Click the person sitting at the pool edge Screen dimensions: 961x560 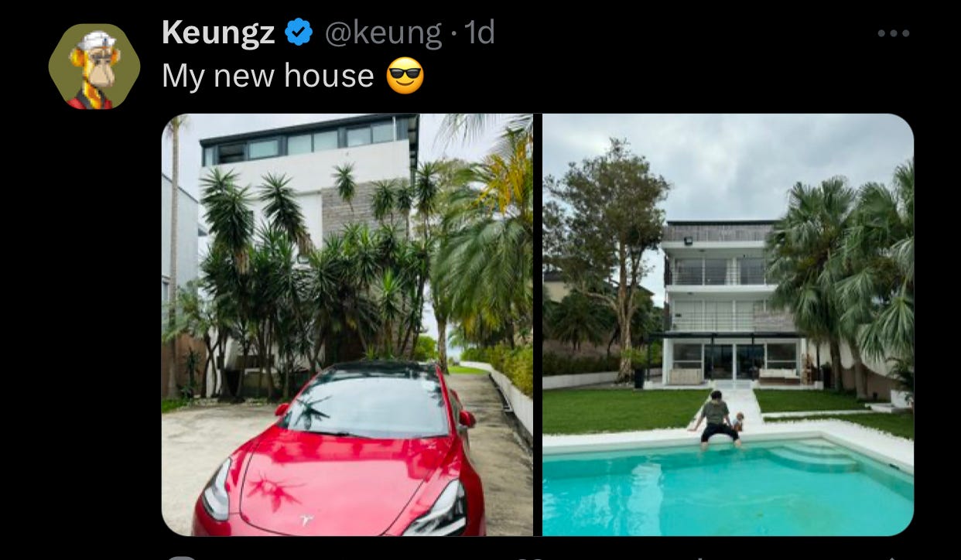tap(716, 420)
